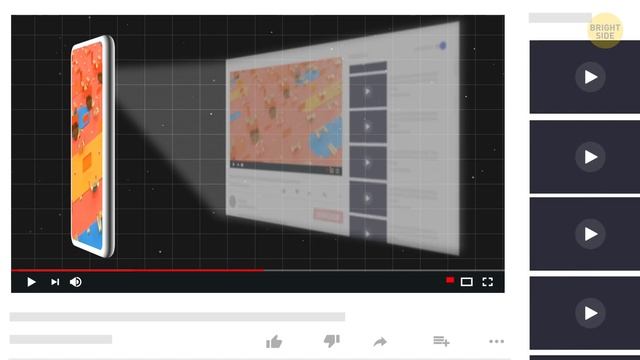Viewport: 640px width, 360px height.
Task: Dislike the video with thumbs down
Action: 331,341
